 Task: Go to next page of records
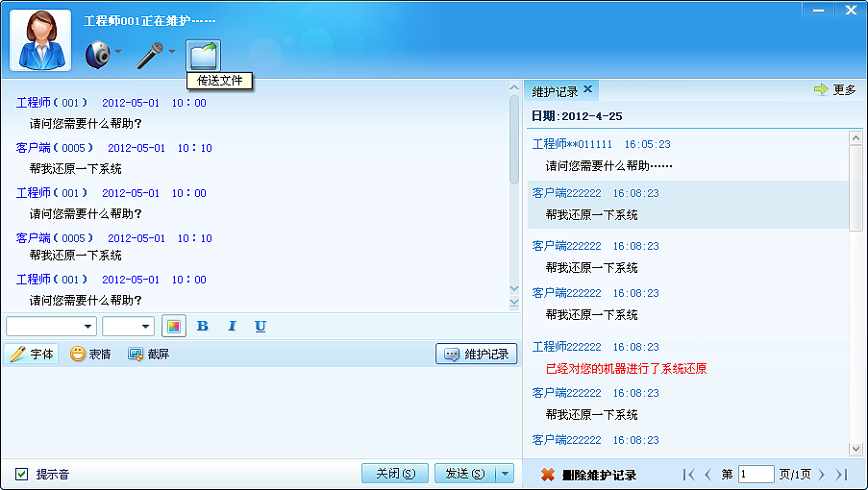click(x=822, y=475)
